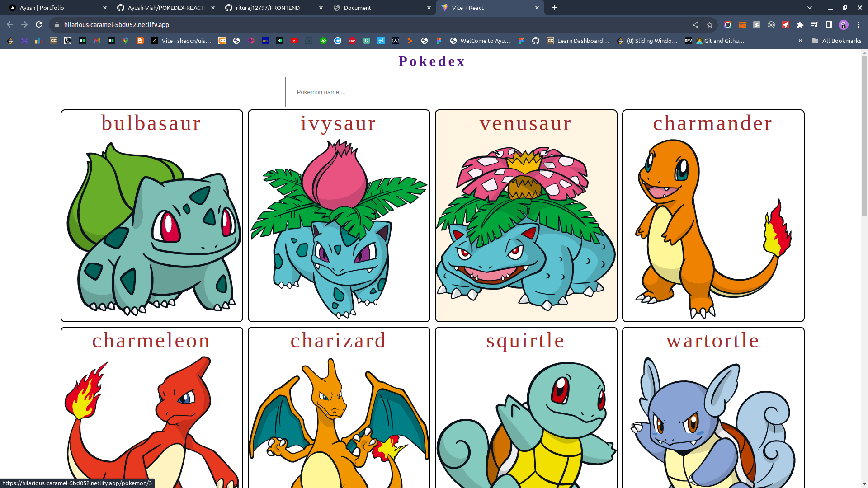The width and height of the screenshot is (868, 488).
Task: Open the DEV community bookmark icon
Action: (x=688, y=41)
